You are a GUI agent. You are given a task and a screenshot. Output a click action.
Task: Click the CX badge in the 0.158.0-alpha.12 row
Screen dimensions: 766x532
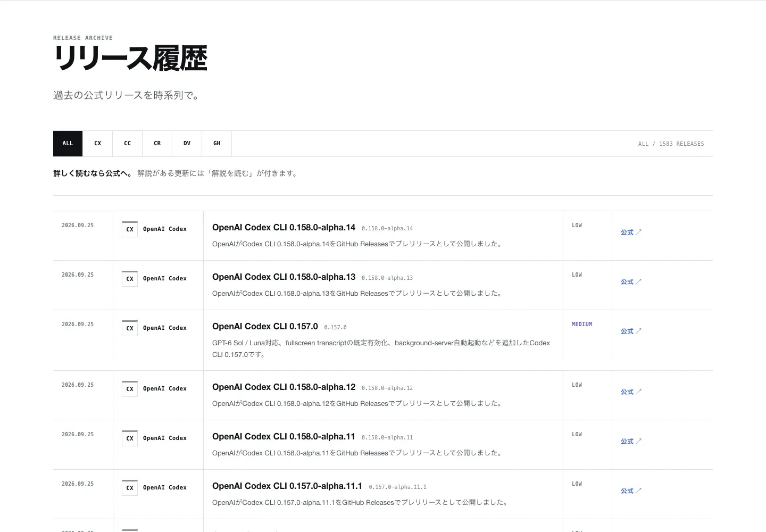pos(130,389)
